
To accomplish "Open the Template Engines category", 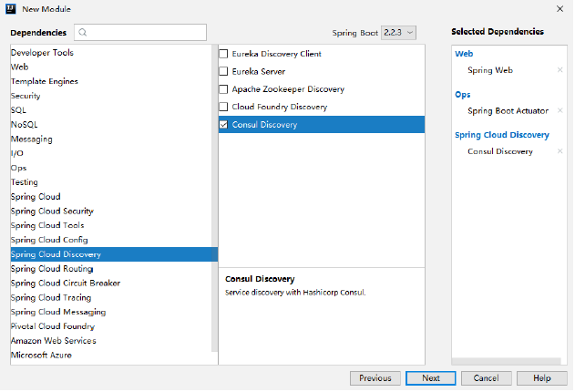I will (45, 82).
